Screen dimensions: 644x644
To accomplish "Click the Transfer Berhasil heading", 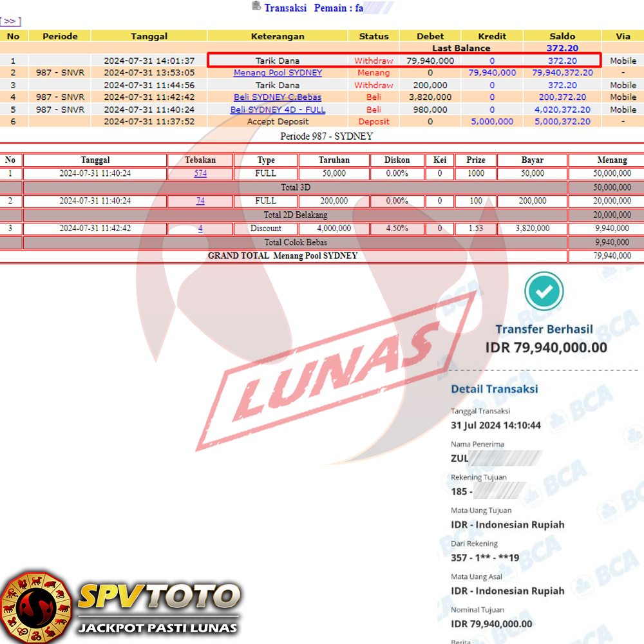I will [x=544, y=329].
